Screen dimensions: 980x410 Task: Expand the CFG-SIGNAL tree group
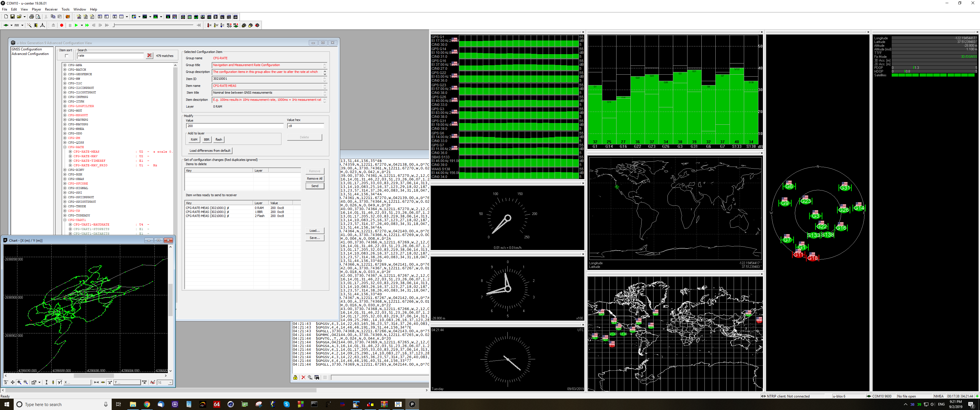tap(65, 188)
